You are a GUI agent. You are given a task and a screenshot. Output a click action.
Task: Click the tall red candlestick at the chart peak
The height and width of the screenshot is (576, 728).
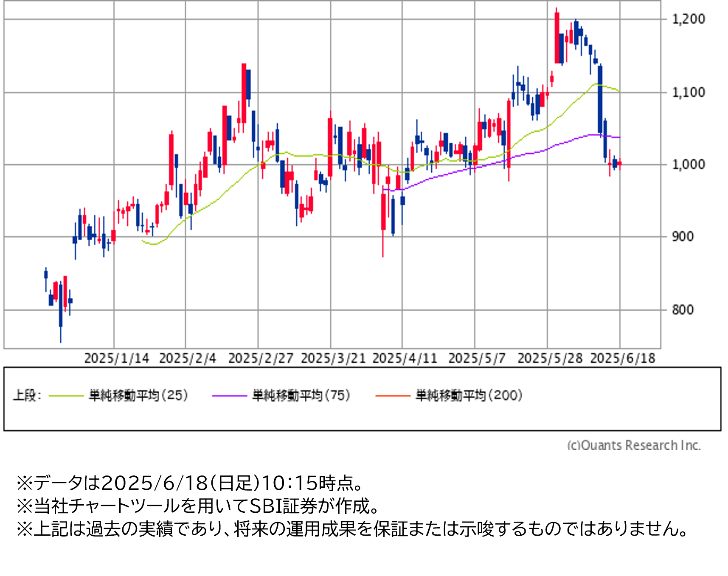tap(557, 38)
